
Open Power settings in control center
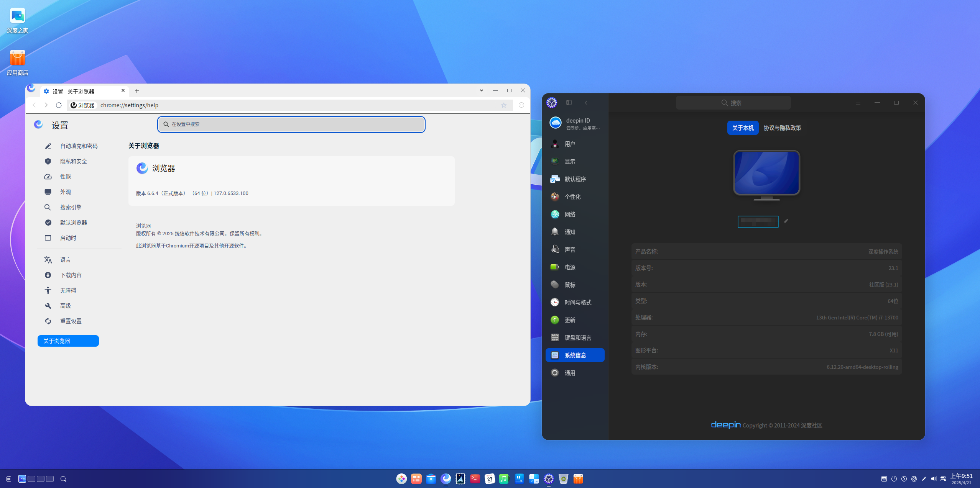[x=575, y=267]
